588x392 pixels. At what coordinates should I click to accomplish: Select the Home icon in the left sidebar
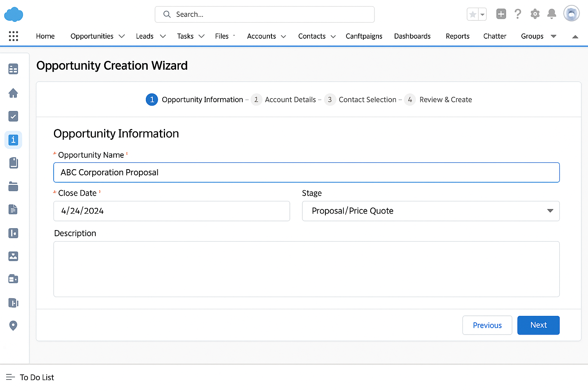(x=13, y=93)
